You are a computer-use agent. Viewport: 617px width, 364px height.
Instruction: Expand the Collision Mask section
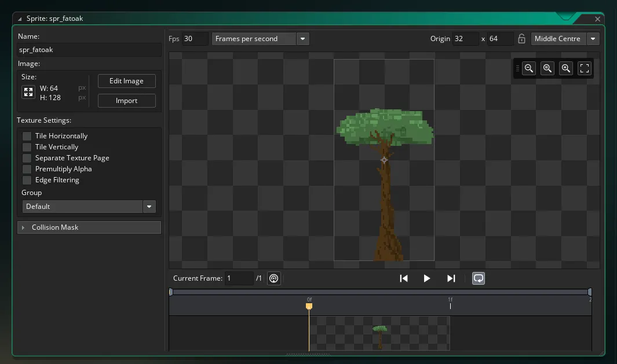coord(89,227)
